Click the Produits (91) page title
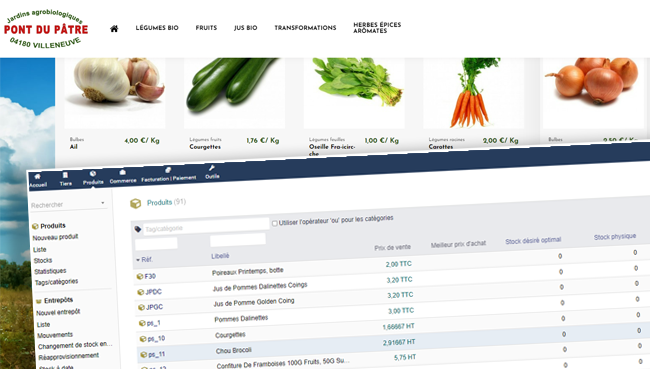 tap(166, 202)
